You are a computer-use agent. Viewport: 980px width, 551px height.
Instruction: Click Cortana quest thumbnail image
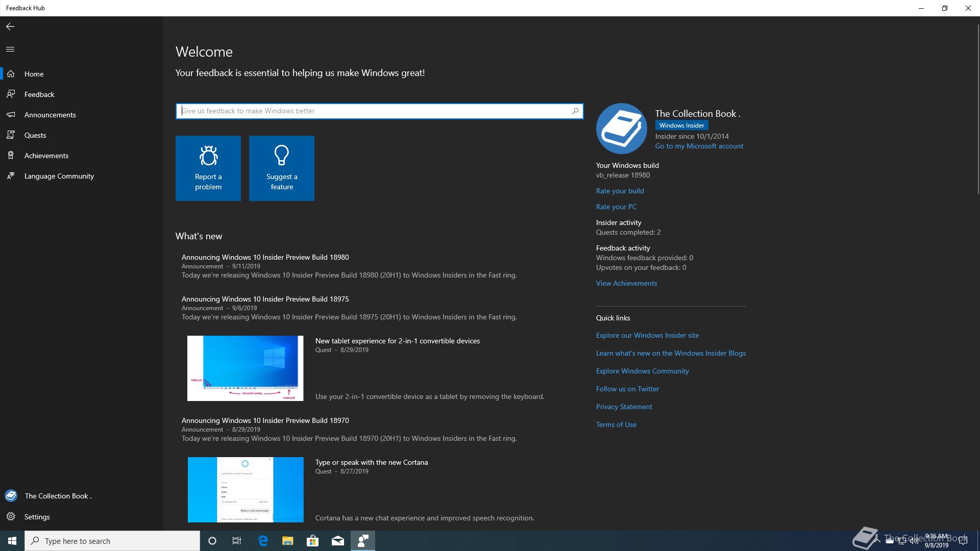pyautogui.click(x=246, y=490)
